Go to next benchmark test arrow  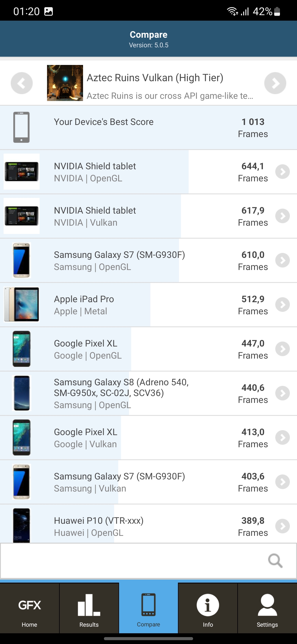pyautogui.click(x=275, y=83)
